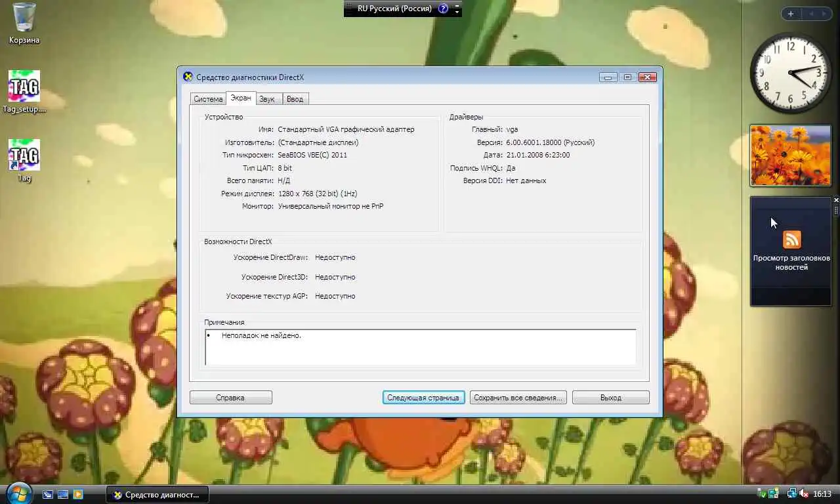Open the Windows Start orb
The image size is (840, 504).
pos(18,493)
